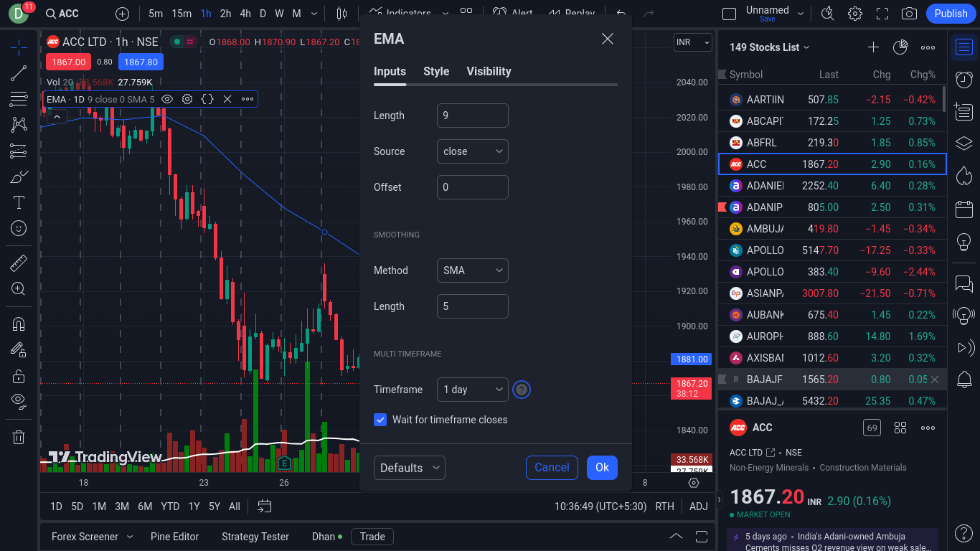Viewport: 980px width, 551px height.
Task: Select the 2h timeframe
Action: click(x=225, y=14)
